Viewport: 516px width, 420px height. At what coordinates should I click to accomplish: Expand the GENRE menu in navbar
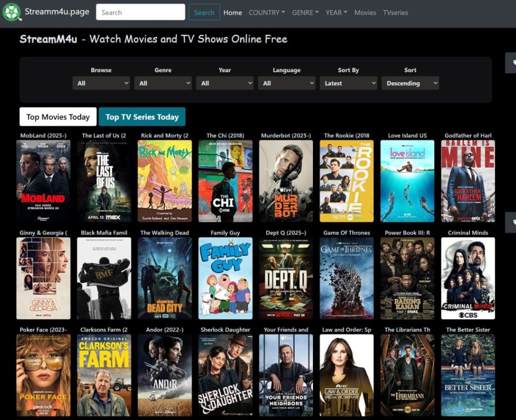[x=305, y=13]
